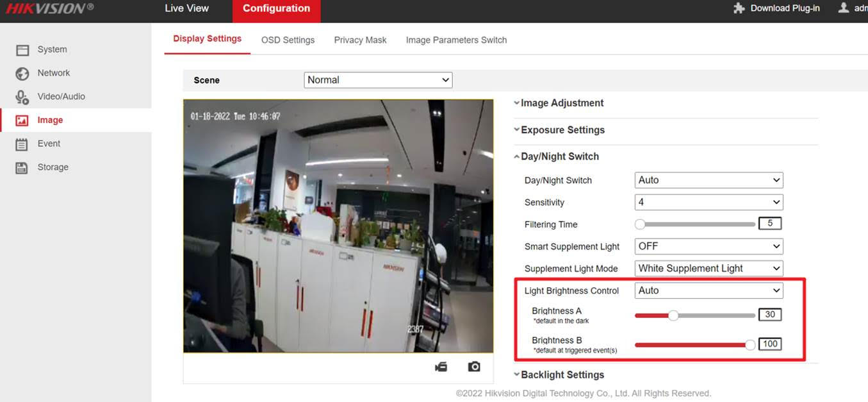
Task: Click the Network globe icon
Action: coord(22,74)
